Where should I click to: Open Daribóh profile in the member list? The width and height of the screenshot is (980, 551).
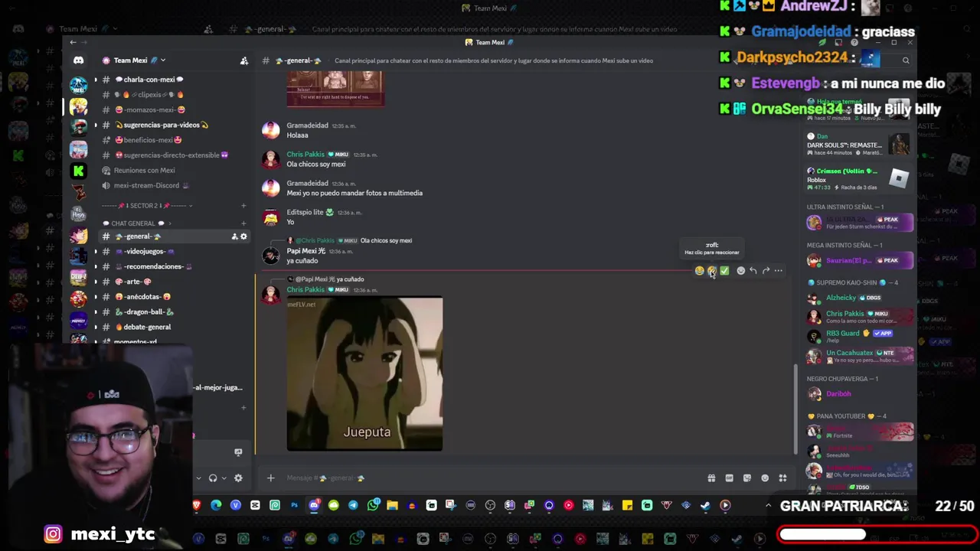tap(859, 393)
